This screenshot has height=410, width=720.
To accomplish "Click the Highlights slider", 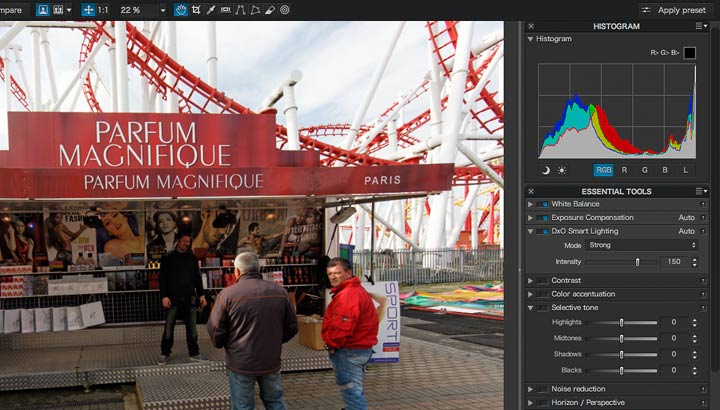I will tap(621, 323).
